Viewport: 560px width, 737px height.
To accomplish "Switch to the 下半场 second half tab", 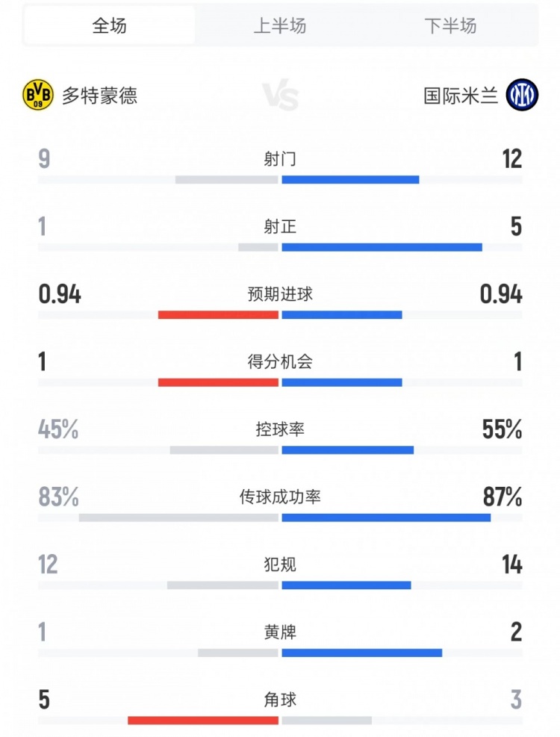I will 450,26.
